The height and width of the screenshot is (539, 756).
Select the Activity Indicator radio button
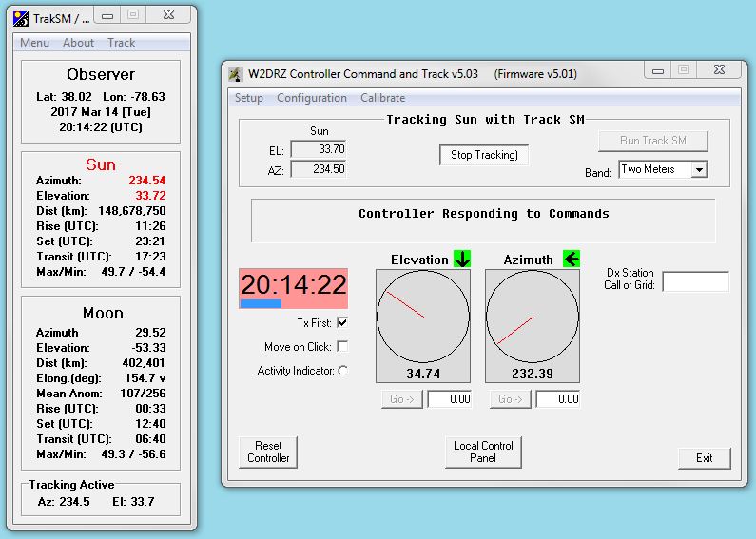tap(342, 371)
